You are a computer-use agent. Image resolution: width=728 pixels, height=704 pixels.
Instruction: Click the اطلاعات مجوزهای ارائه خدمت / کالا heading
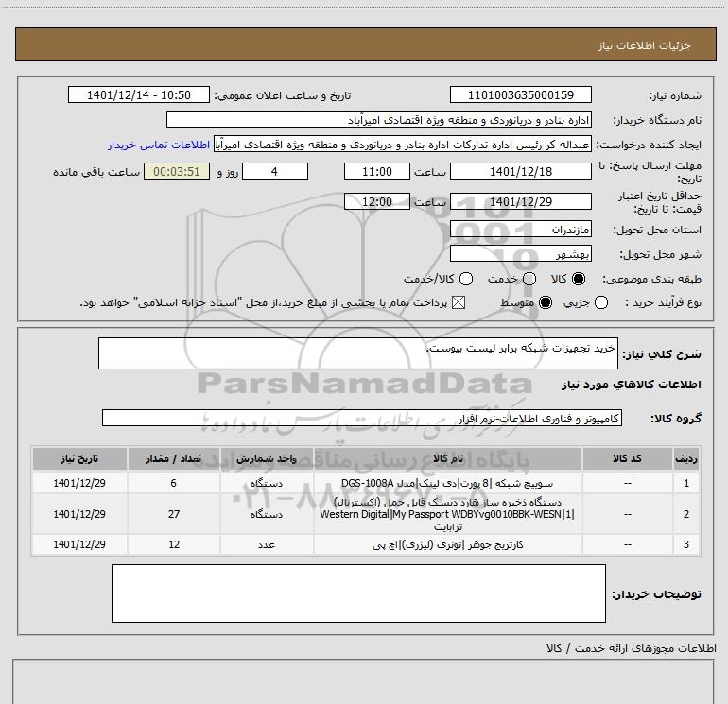pyautogui.click(x=632, y=648)
